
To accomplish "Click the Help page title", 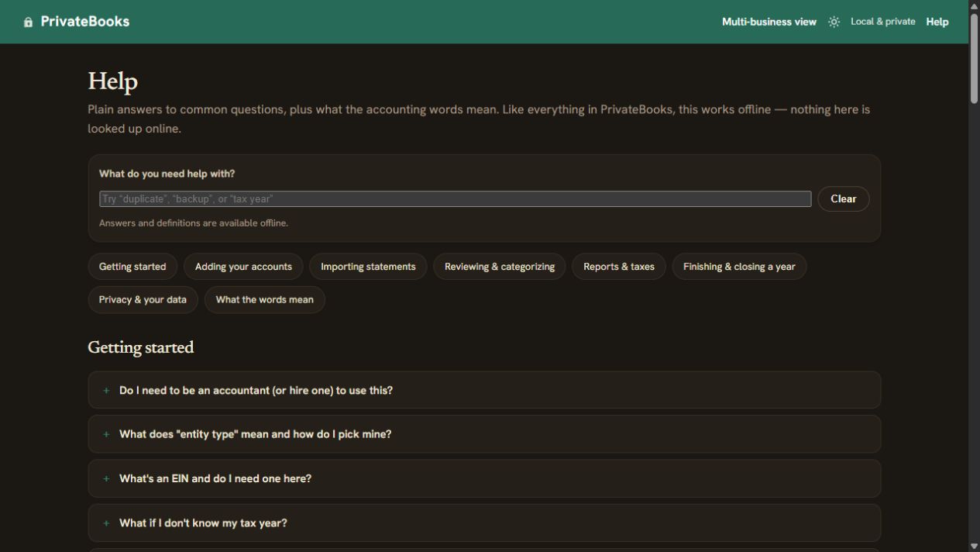I will click(112, 81).
